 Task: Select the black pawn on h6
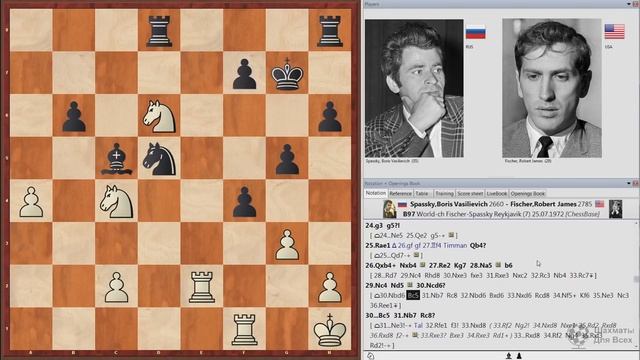pos(330,117)
